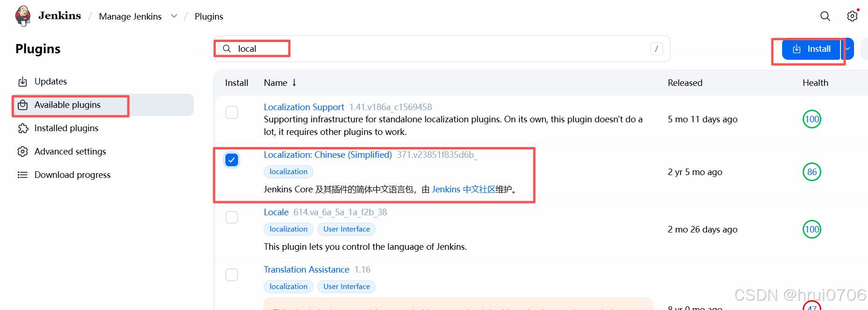
Task: Click the Available plugins bag icon
Action: tap(22, 105)
